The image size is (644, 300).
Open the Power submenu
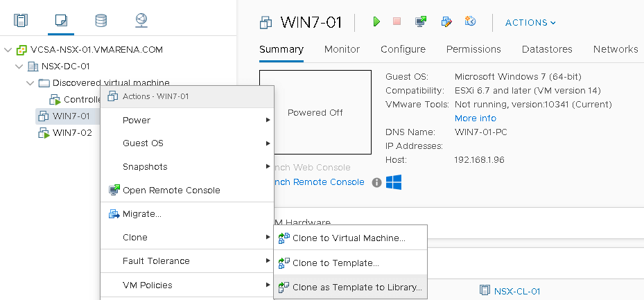click(x=187, y=121)
